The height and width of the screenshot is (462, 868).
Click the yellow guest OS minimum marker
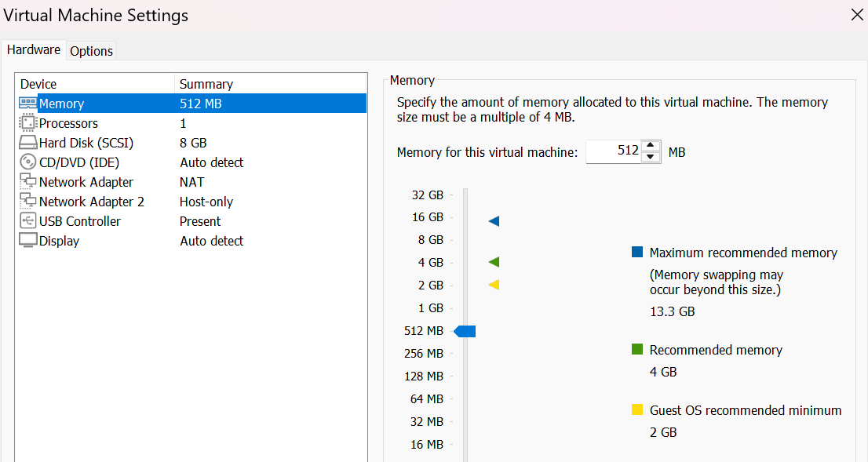click(494, 285)
